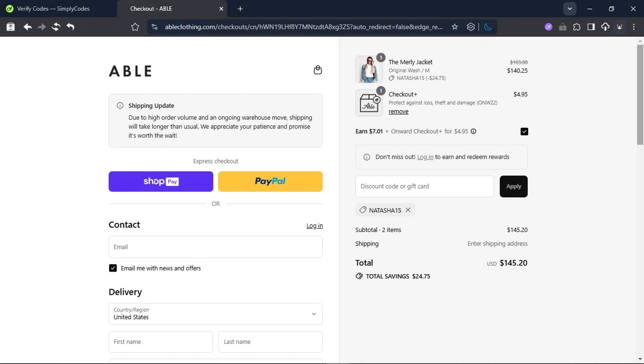Focus the First name field
644x364 pixels.
click(161, 342)
